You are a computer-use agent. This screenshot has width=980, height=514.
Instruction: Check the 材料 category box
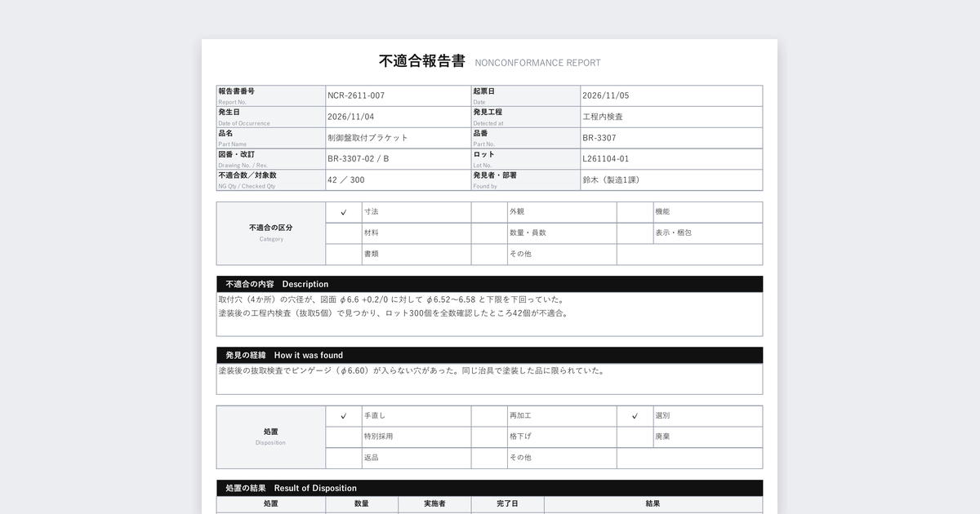[x=344, y=233]
